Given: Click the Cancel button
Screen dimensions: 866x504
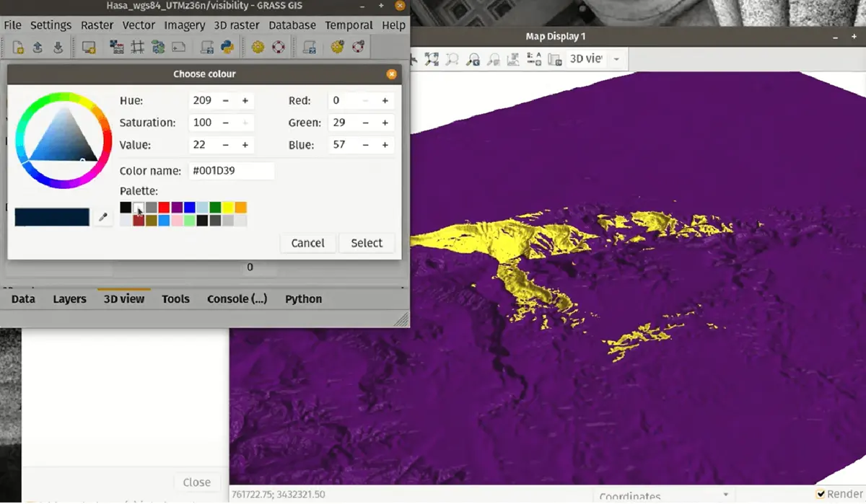Looking at the screenshot, I should 307,243.
